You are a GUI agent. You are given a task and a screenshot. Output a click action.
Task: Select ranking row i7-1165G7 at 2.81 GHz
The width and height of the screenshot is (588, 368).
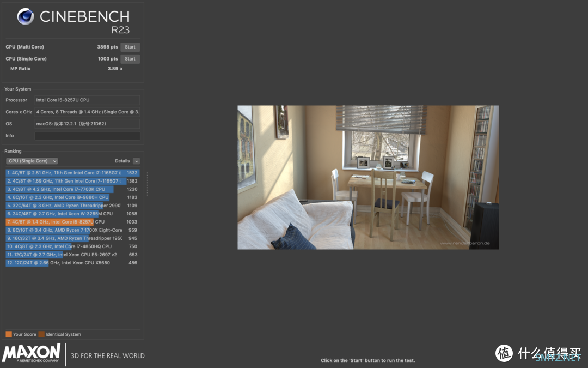point(72,173)
